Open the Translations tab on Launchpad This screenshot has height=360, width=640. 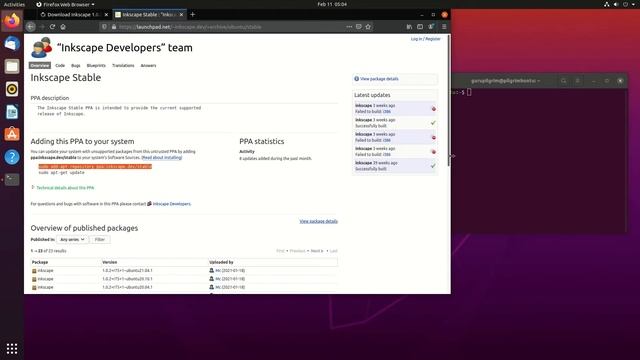tap(123, 65)
